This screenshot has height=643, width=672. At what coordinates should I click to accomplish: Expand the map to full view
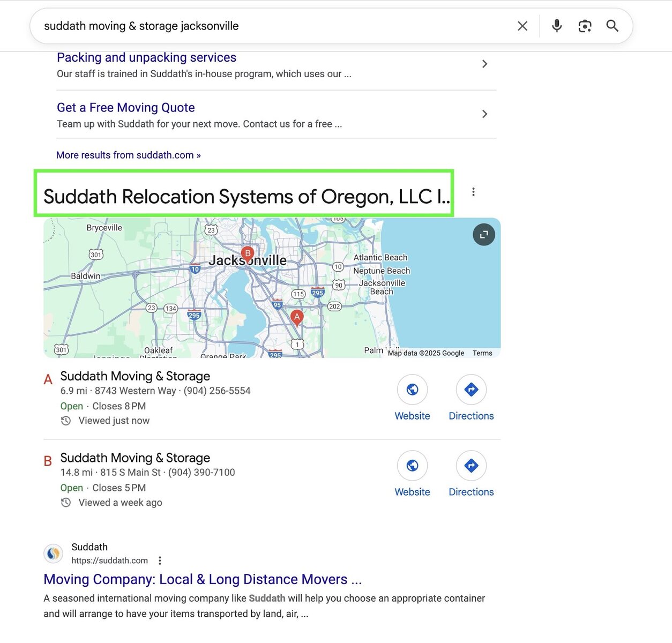[484, 235]
